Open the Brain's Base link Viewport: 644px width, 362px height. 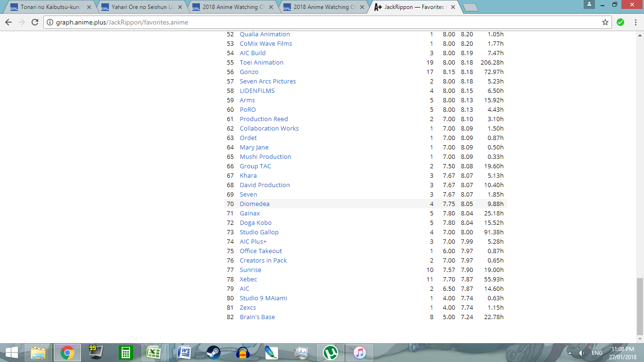pyautogui.click(x=257, y=317)
